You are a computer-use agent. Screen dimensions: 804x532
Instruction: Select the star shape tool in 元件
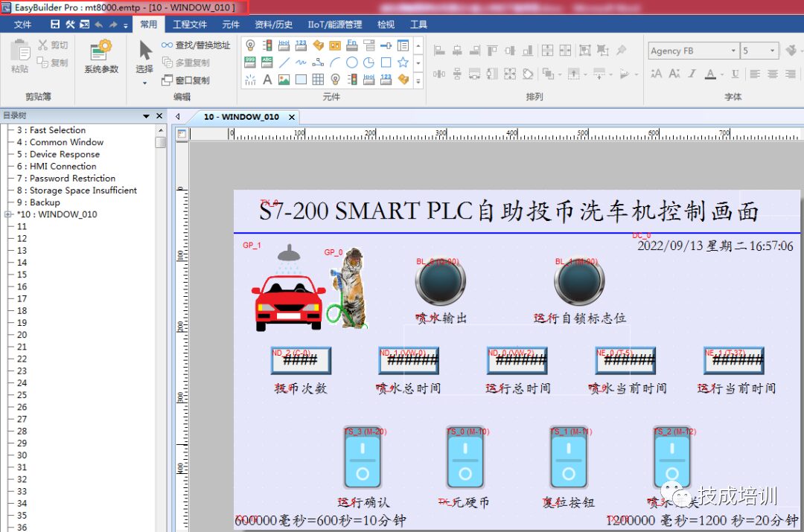403,63
